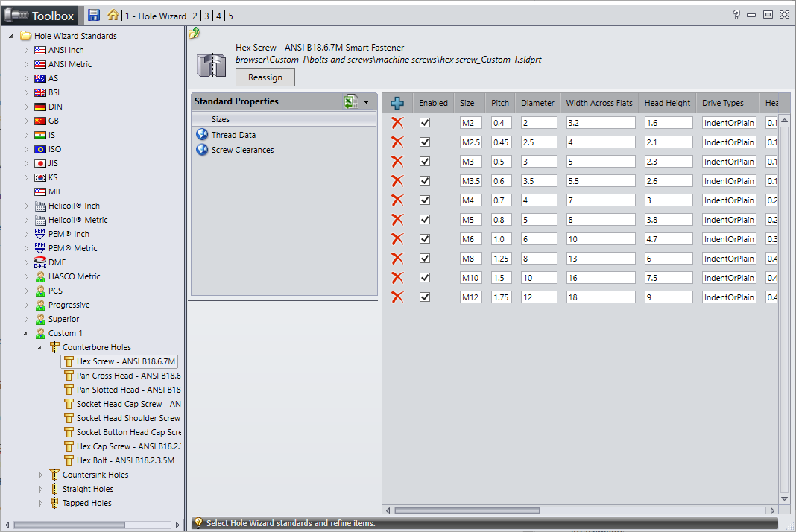
Task: Open Screw Clearances properties
Action: (x=243, y=151)
